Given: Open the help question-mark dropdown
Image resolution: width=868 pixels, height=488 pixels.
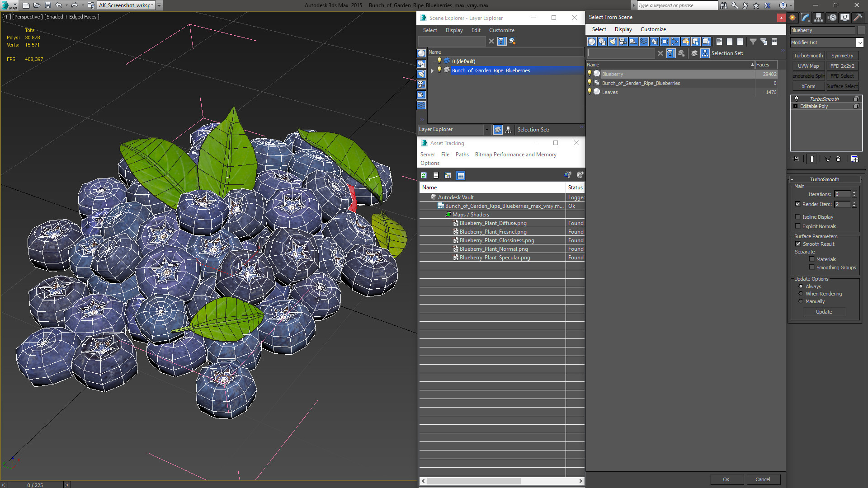Looking at the screenshot, I should (791, 5).
